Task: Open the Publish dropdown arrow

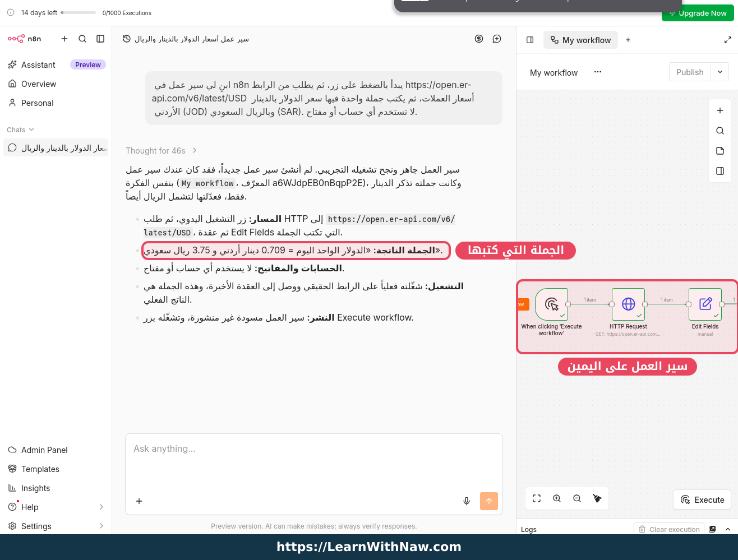Action: pos(720,72)
